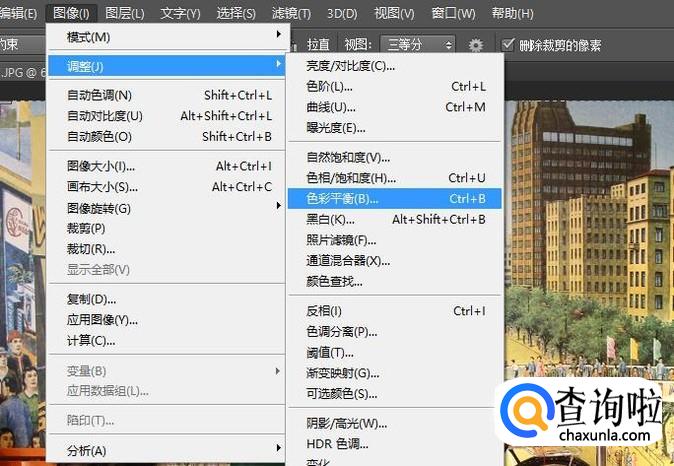Open the 图像(I) menu
674x466 pixels.
coord(71,13)
